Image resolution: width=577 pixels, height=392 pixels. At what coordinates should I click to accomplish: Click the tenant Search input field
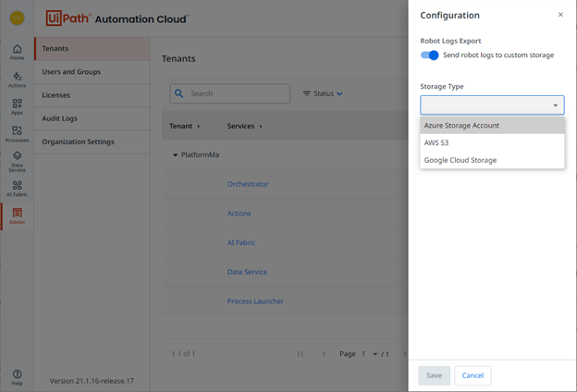pos(229,93)
